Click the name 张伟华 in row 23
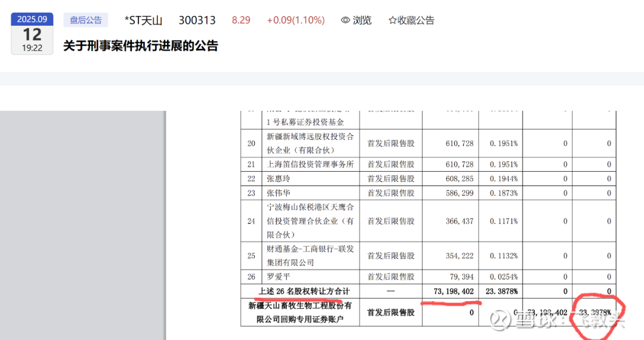 tap(278, 193)
